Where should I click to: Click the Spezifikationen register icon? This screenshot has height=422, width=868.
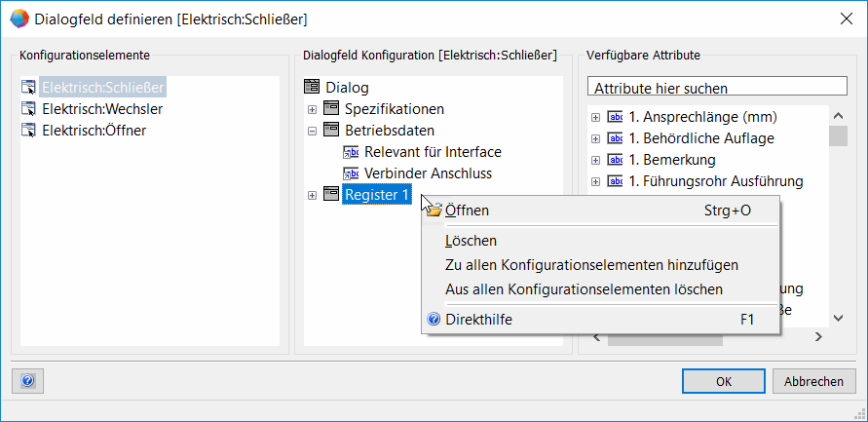331,108
